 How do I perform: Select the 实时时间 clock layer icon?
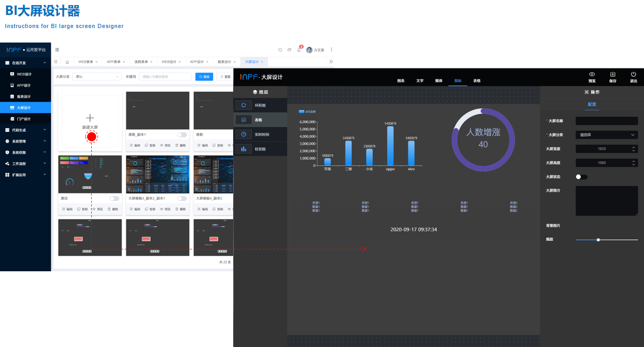click(x=244, y=134)
